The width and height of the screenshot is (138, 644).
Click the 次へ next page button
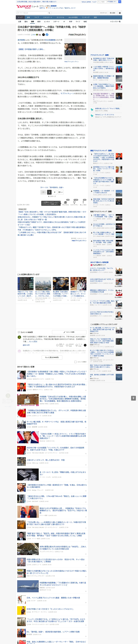pos(61,192)
